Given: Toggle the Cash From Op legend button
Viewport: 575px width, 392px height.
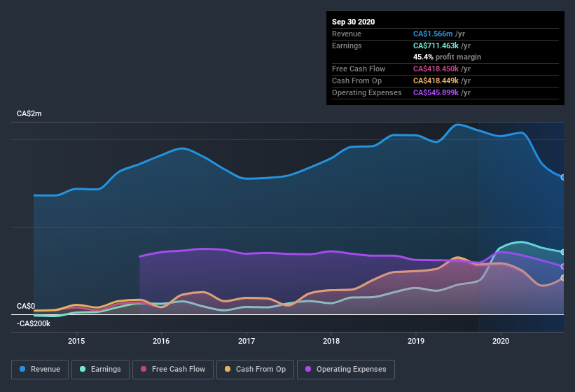Looking at the screenshot, I should coord(255,370).
